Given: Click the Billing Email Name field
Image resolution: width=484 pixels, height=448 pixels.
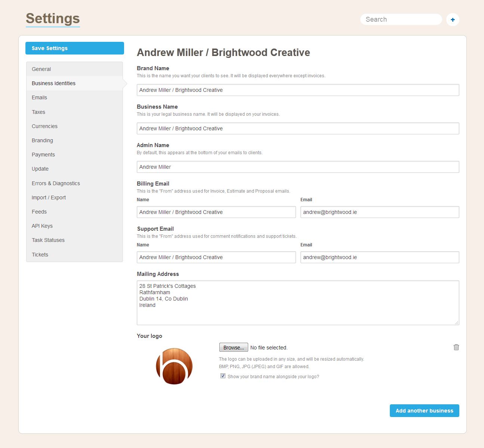Looking at the screenshot, I should 216,212.
